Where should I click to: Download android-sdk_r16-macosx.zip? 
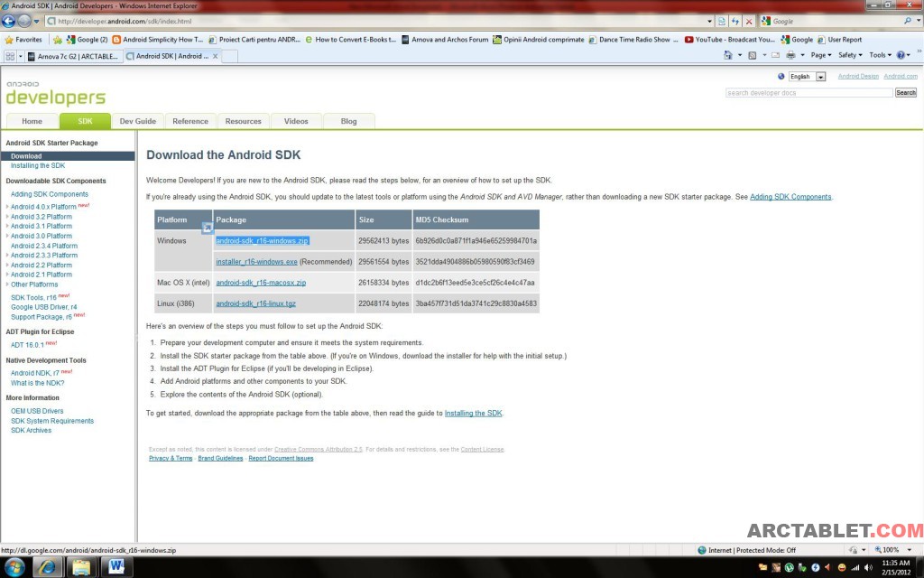(x=261, y=283)
